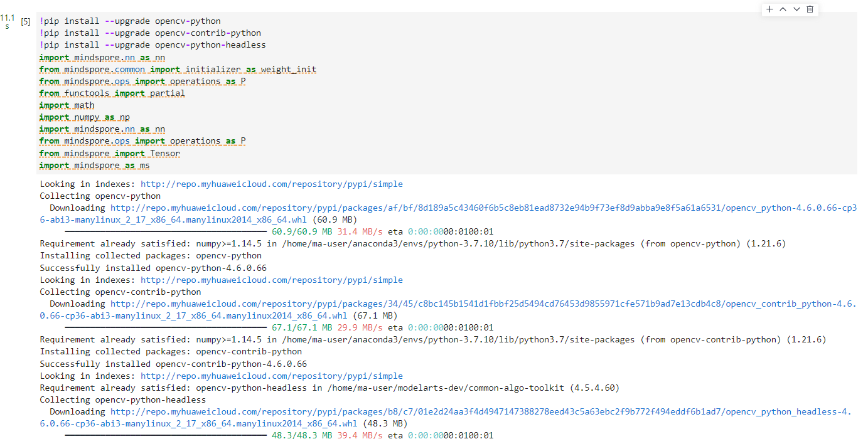Click 'Installing collected packages: opencv-python' output line
Screen dimensions: 868x439
(151, 256)
